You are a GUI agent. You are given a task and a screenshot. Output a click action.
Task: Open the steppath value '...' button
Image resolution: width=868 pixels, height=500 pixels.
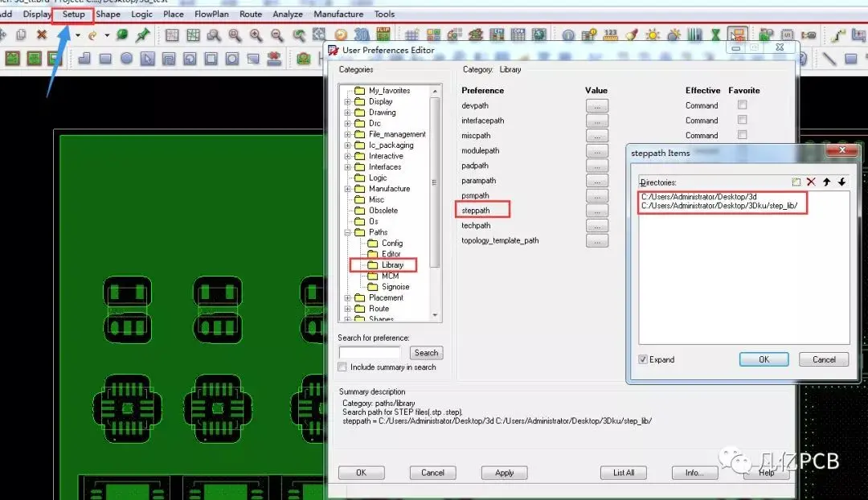pos(596,211)
